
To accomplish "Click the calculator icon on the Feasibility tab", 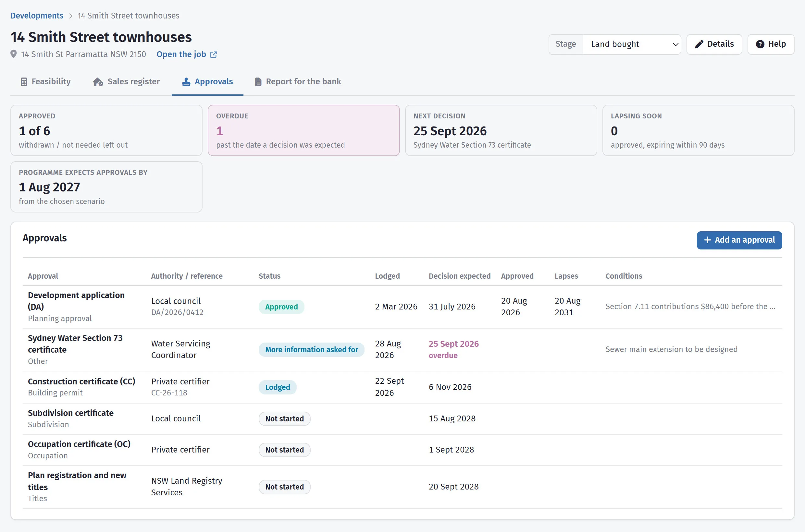I will (x=24, y=82).
